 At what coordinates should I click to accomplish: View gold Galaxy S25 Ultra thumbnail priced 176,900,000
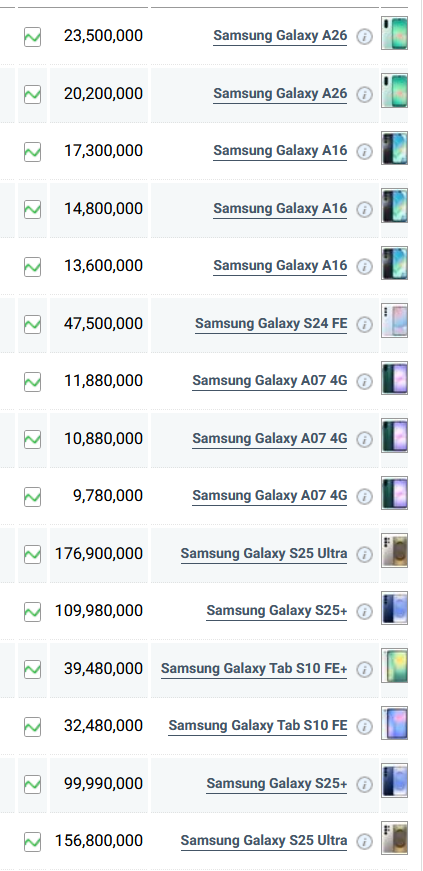click(394, 550)
